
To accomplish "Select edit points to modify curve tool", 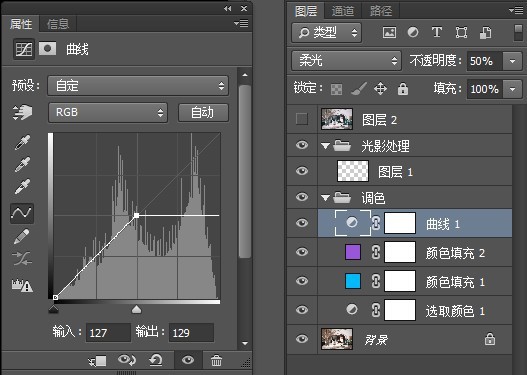I will coord(22,213).
